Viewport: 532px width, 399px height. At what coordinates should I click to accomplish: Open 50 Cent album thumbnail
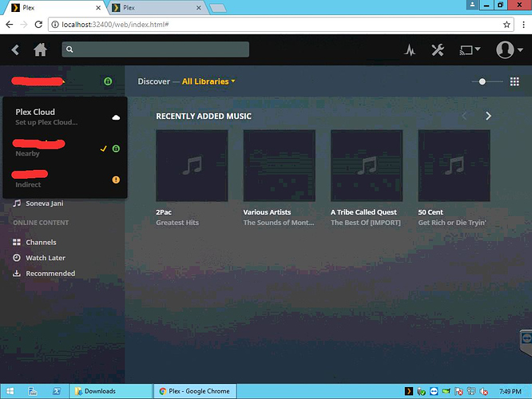click(454, 166)
